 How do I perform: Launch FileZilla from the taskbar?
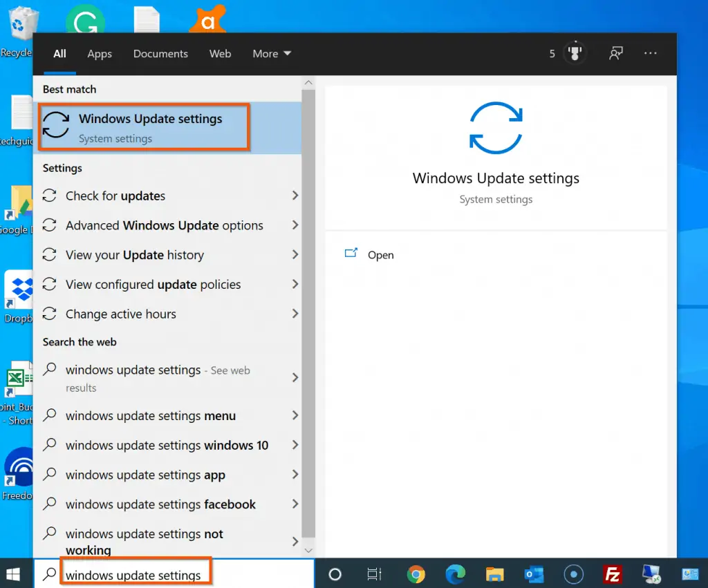coord(612,573)
